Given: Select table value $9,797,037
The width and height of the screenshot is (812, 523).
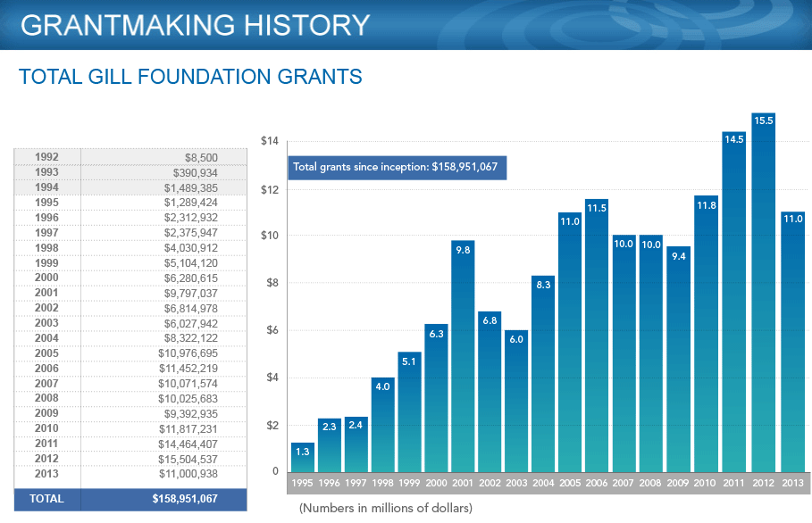Looking at the screenshot, I should pyautogui.click(x=190, y=294).
